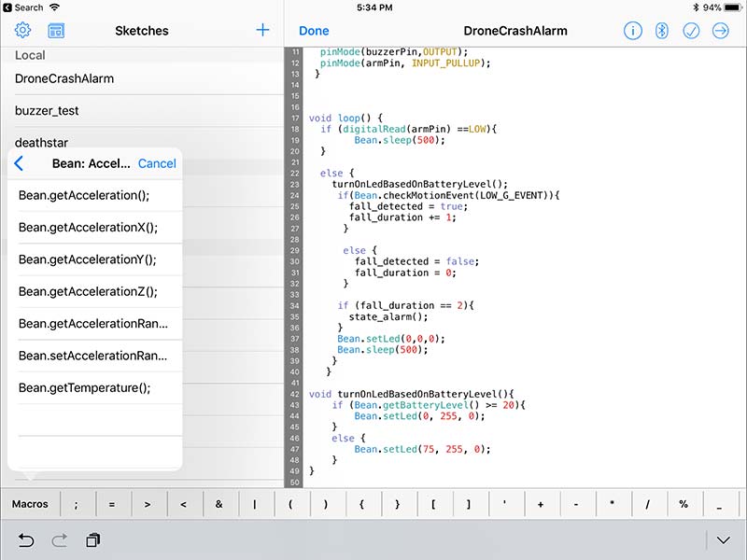Image resolution: width=747 pixels, height=560 pixels.
Task: Insert pipe character key
Action: pos(254,504)
